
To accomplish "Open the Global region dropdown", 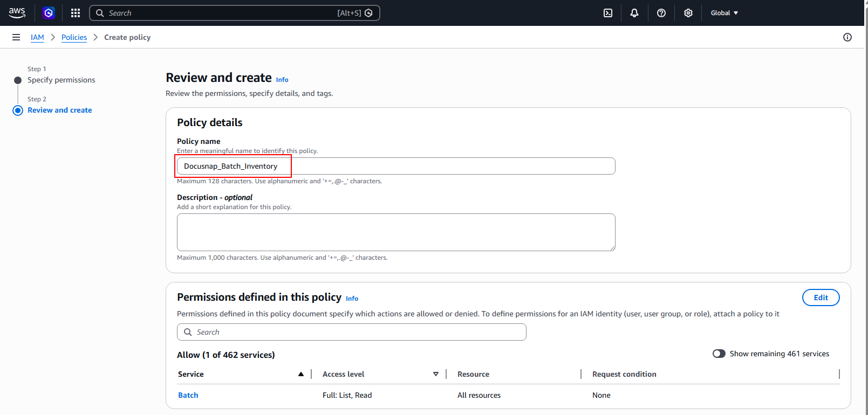I will click(x=724, y=13).
